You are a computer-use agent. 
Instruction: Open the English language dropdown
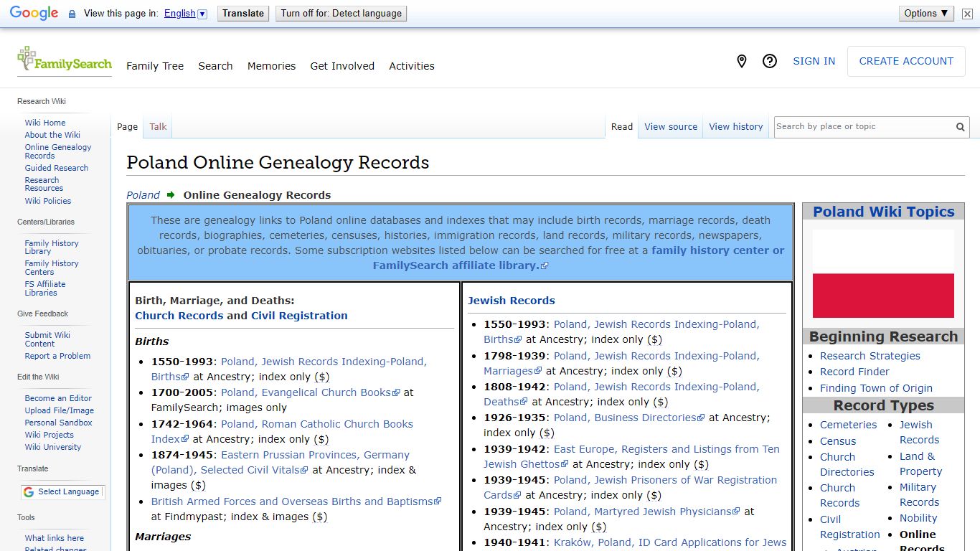(x=185, y=14)
